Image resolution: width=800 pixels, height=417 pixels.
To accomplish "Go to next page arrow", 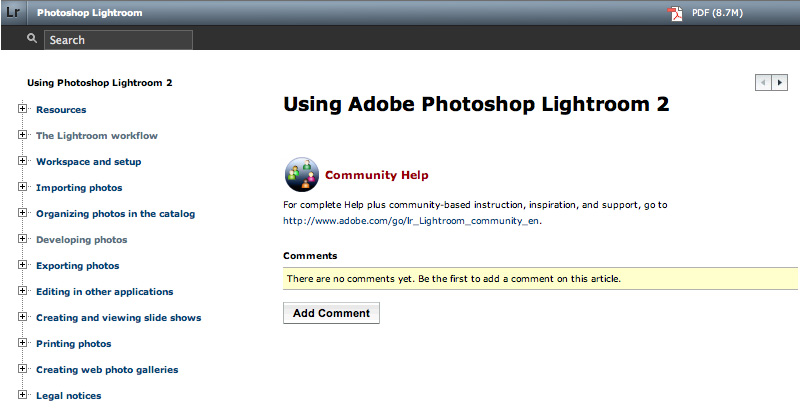I will point(780,82).
